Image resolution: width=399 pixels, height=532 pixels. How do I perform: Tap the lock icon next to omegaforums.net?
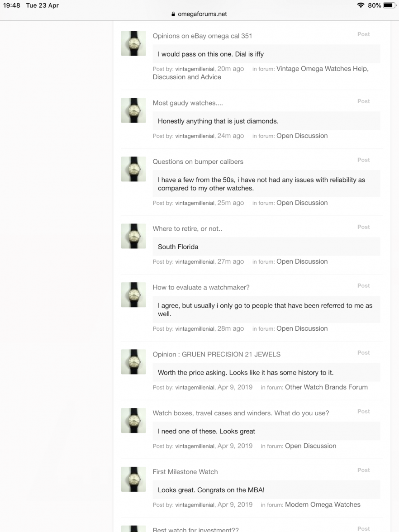[173, 14]
